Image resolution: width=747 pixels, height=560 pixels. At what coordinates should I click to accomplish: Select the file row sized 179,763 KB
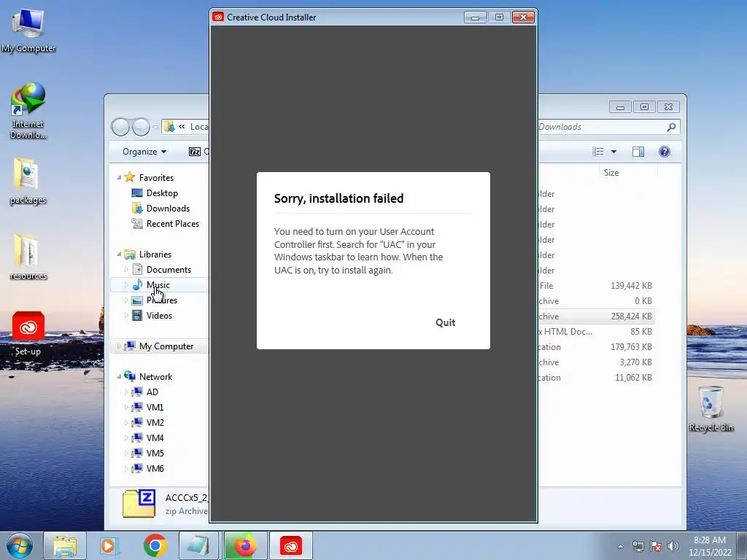(x=596, y=346)
